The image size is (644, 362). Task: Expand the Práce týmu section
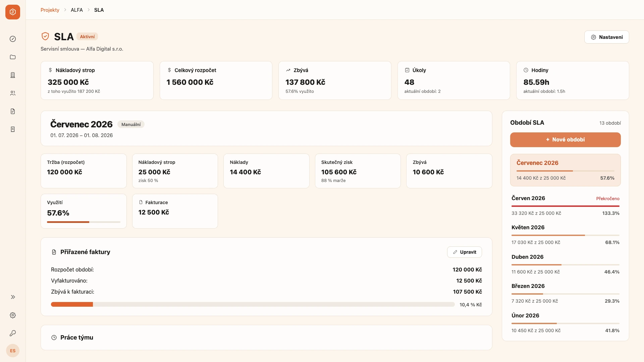point(266,338)
